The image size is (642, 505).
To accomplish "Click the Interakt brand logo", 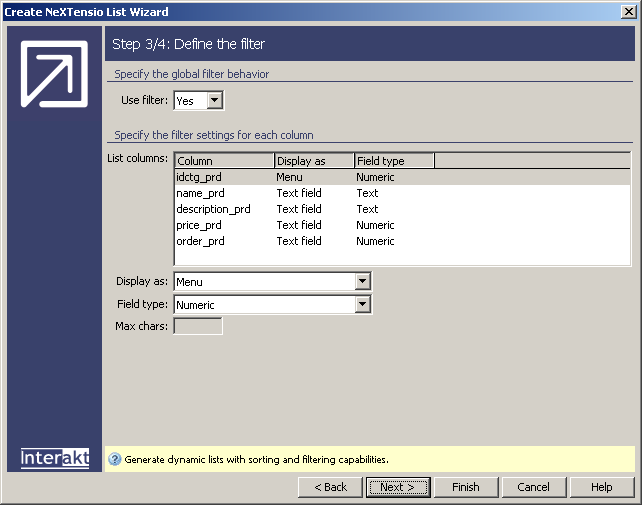I will point(55,458).
